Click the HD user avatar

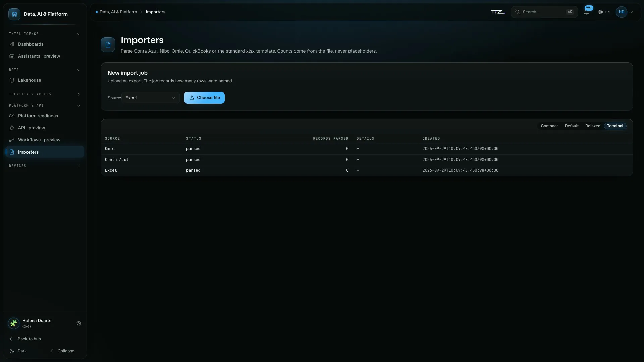(621, 12)
